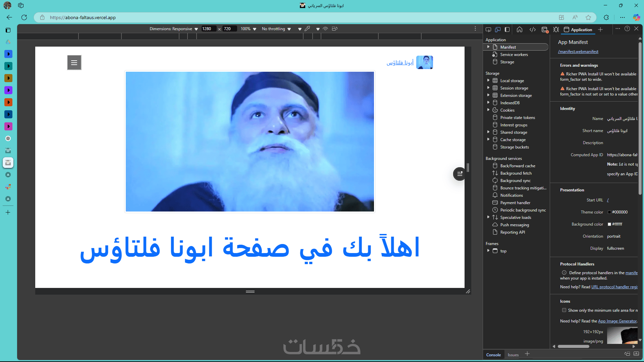Viewport: 644px width, 362px height.
Task: Open the /manifest.webmanifest link
Action: (578, 52)
